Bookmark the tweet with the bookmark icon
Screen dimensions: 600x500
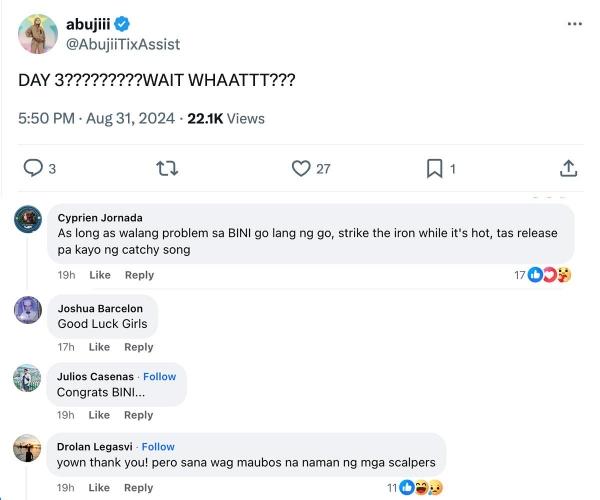[x=434, y=168]
